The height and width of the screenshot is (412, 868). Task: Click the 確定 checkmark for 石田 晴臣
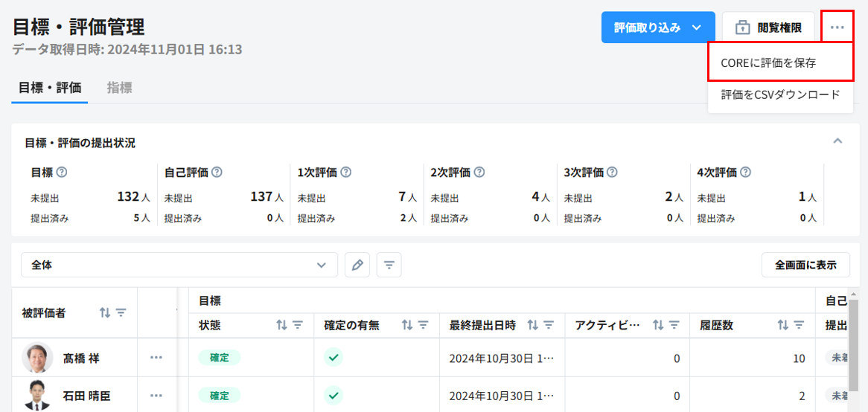point(334,395)
